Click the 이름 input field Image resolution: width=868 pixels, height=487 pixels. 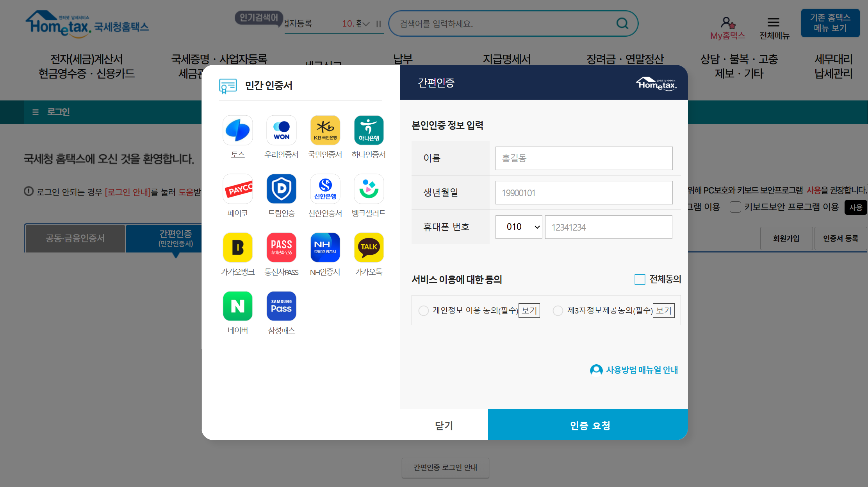583,158
